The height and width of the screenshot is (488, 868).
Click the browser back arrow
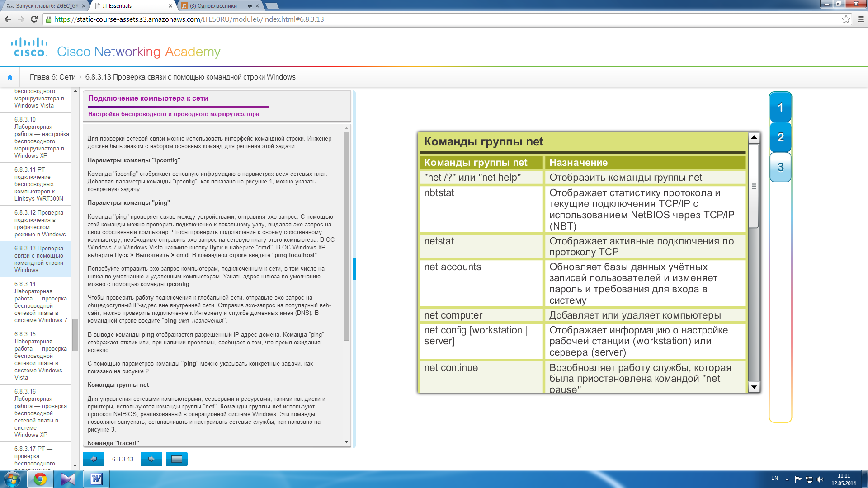pyautogui.click(x=8, y=19)
